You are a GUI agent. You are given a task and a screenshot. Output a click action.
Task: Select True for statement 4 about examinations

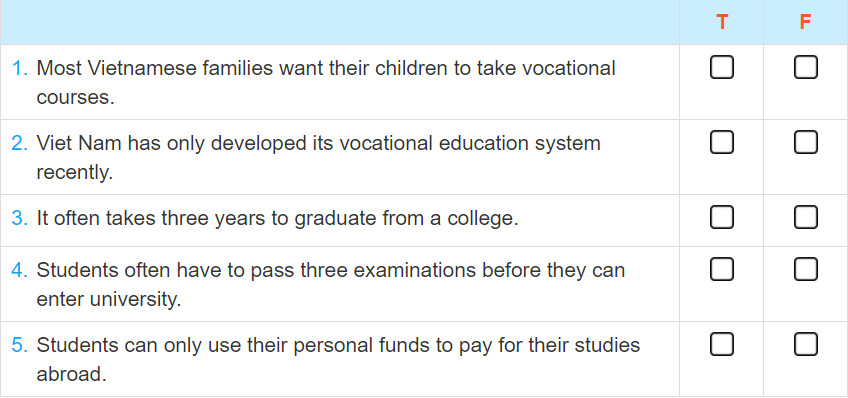point(721,269)
